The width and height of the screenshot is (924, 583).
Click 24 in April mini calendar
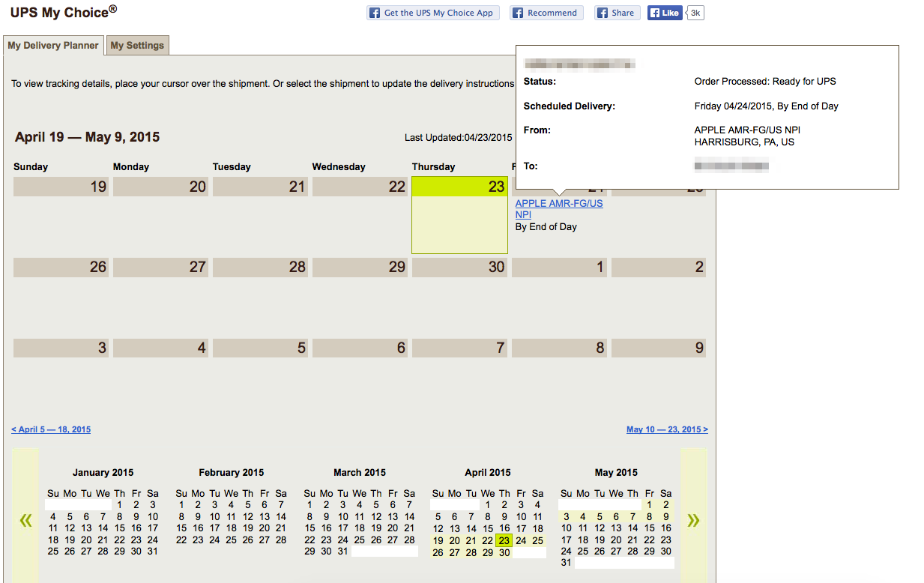[x=521, y=540]
